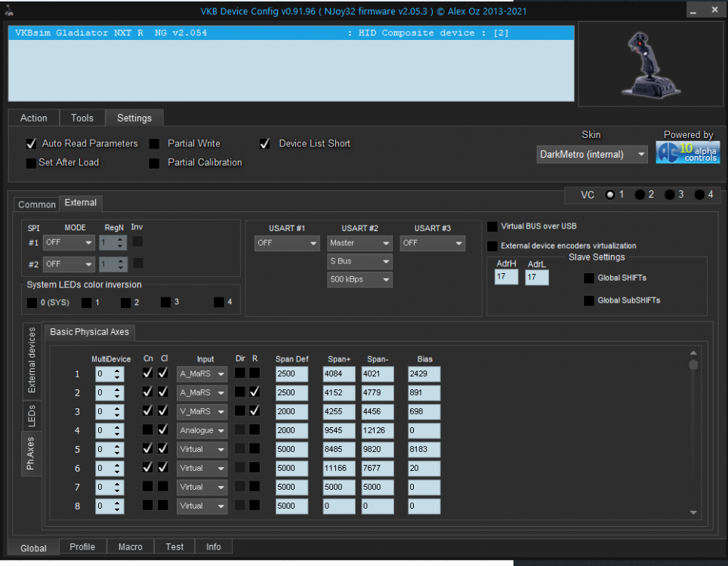
Task: Open the 500 kBps baud rate dropdown
Action: pyautogui.click(x=359, y=279)
